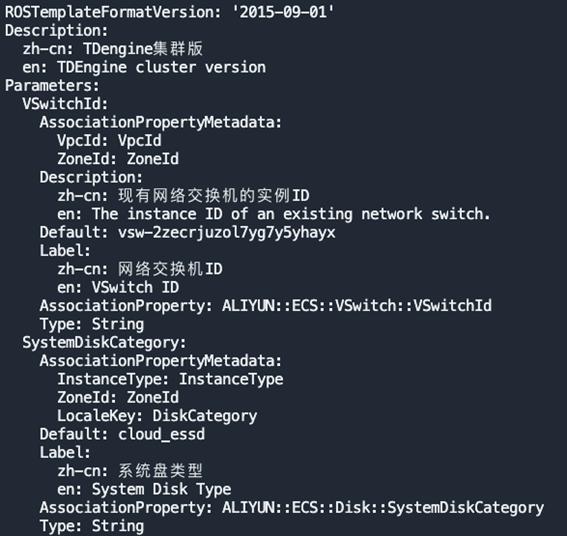Click the TDengine集群版 text
This screenshot has height=536, width=567.
[143, 49]
